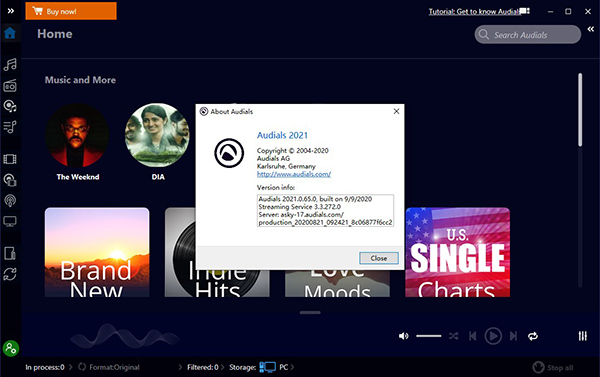Screen dimensions: 600x377
Task: Open the U.S. Single Charts tile
Action: coord(458,252)
